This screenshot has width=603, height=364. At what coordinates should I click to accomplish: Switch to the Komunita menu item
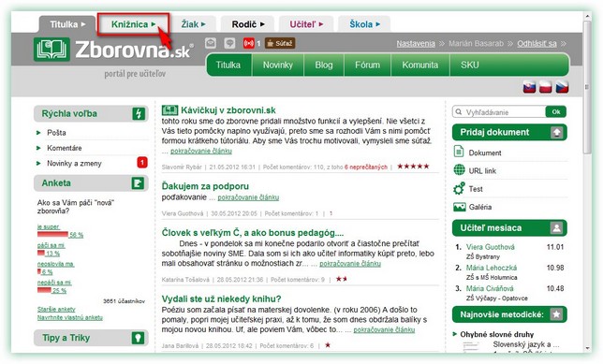click(419, 65)
